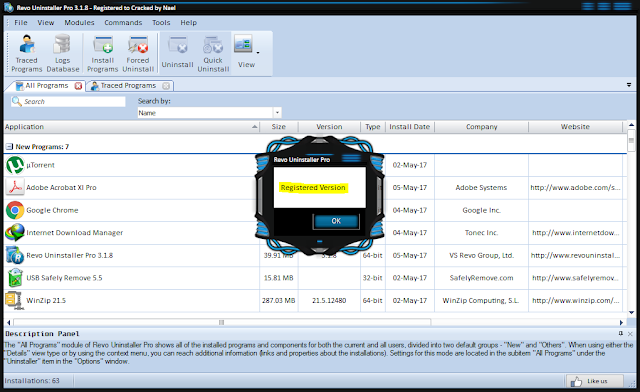Select the Internet Download Manager entry
Screen dimensions: 640x392
[x=75, y=233]
